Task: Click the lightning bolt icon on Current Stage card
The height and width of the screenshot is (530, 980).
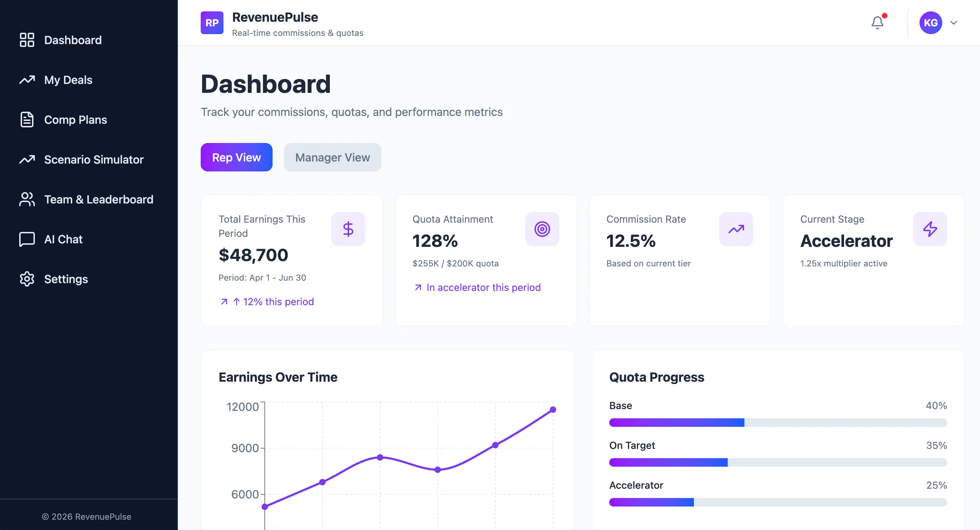Action: tap(930, 229)
